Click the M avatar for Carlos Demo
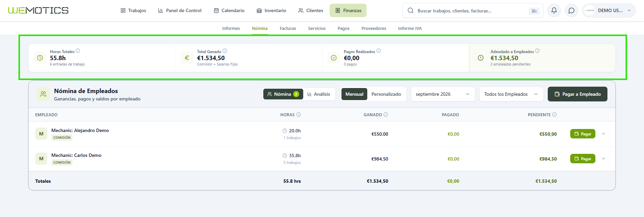Image resolution: width=644 pixels, height=217 pixels. pos(41,159)
